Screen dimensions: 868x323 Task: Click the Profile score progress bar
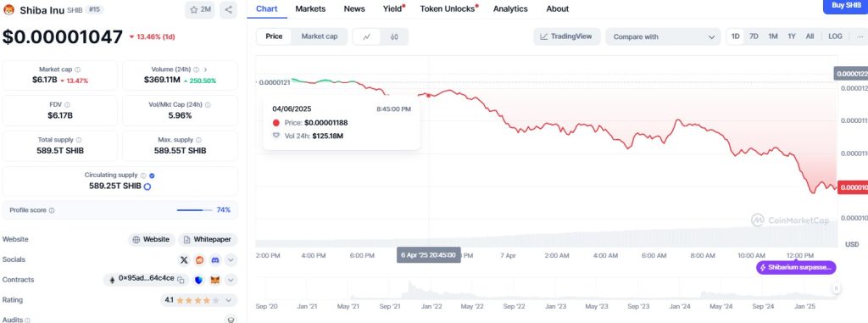(194, 210)
